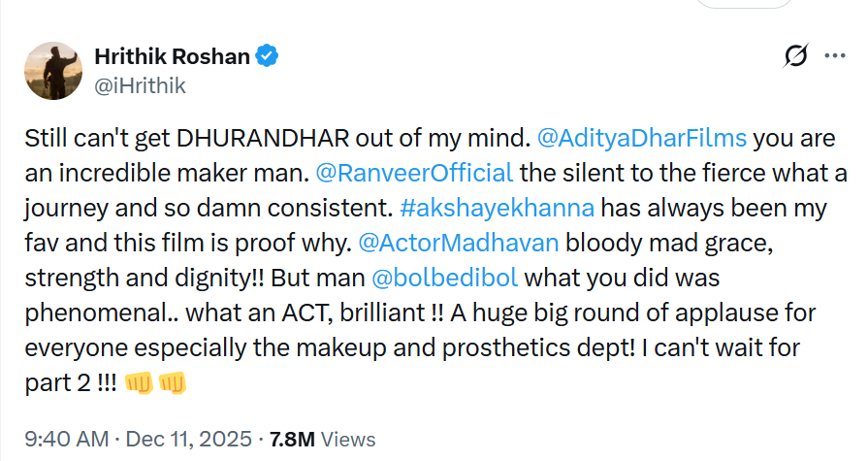Open the @RanveerOfficial mention
The image size is (868, 461).
pos(415,174)
